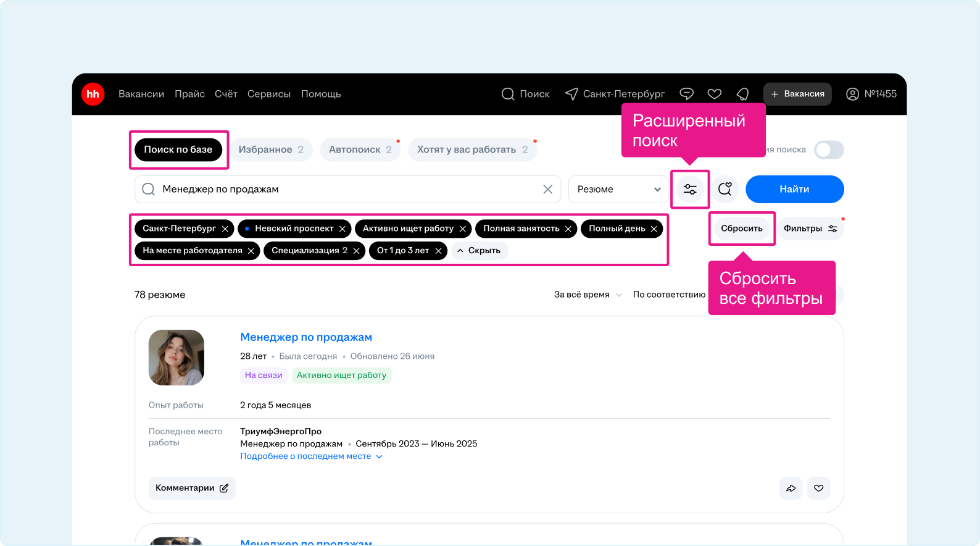Open advanced search sliders icon
The height and width of the screenshot is (546, 980).
[x=690, y=189]
